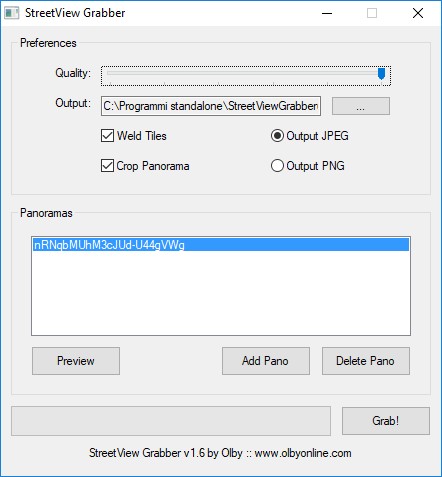Click the empty progress bar beside Grab!

click(x=171, y=421)
